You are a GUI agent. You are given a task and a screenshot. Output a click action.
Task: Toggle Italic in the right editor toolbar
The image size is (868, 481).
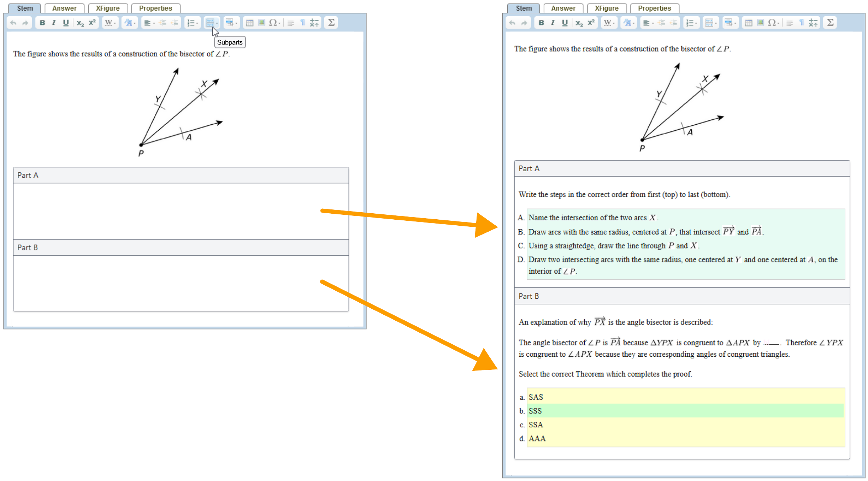click(x=553, y=23)
